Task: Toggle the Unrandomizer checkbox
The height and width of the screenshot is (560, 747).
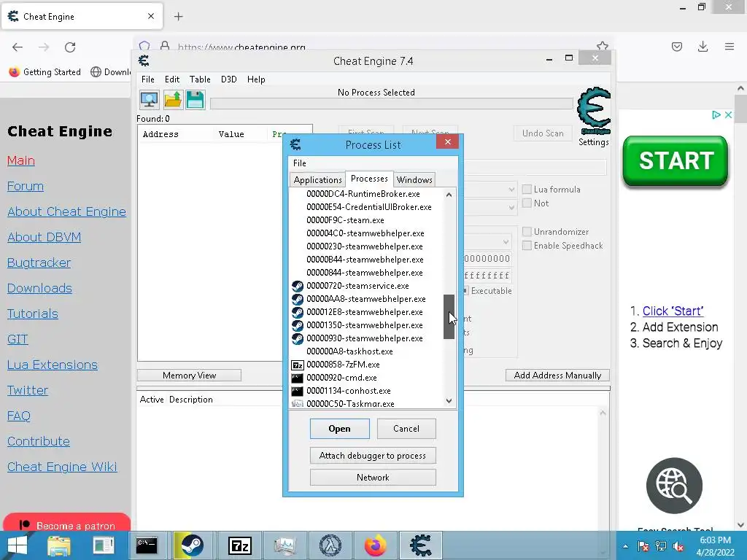Action: click(527, 232)
